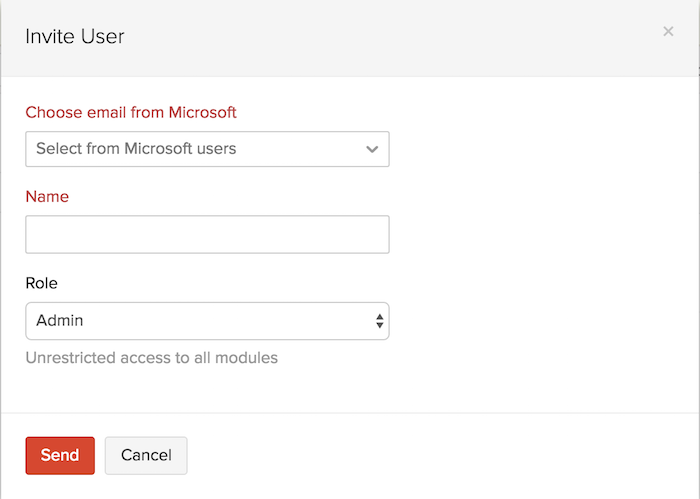Viewport: 700px width, 499px height.
Task: Abort the invitation via Cancel
Action: 146,455
